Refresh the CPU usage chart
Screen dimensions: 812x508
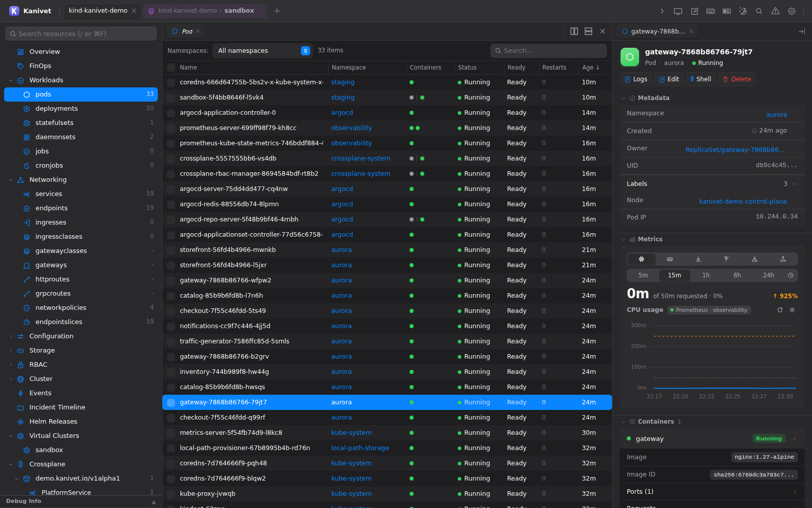(x=780, y=310)
